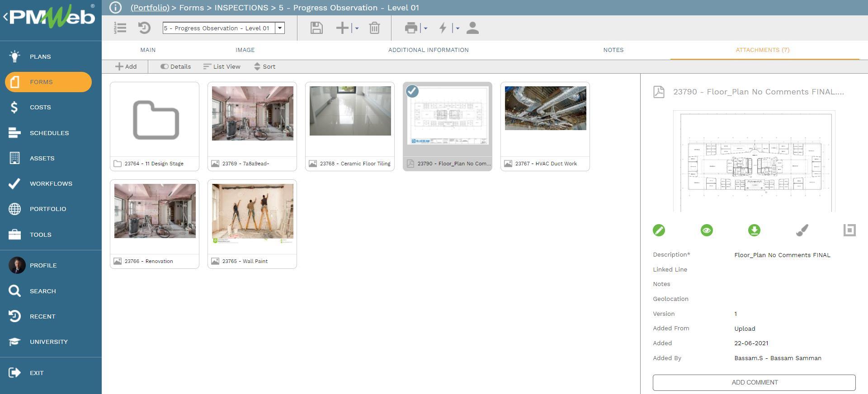
Task: View attachment using the green eye icon
Action: 707,230
